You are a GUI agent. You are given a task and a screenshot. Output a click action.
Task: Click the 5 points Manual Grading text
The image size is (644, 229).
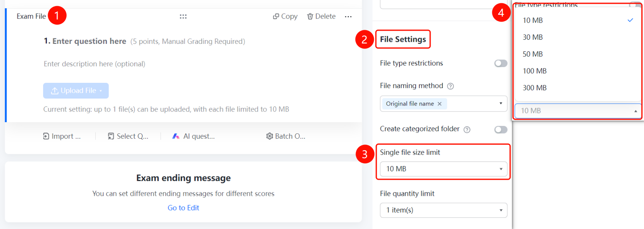point(188,41)
